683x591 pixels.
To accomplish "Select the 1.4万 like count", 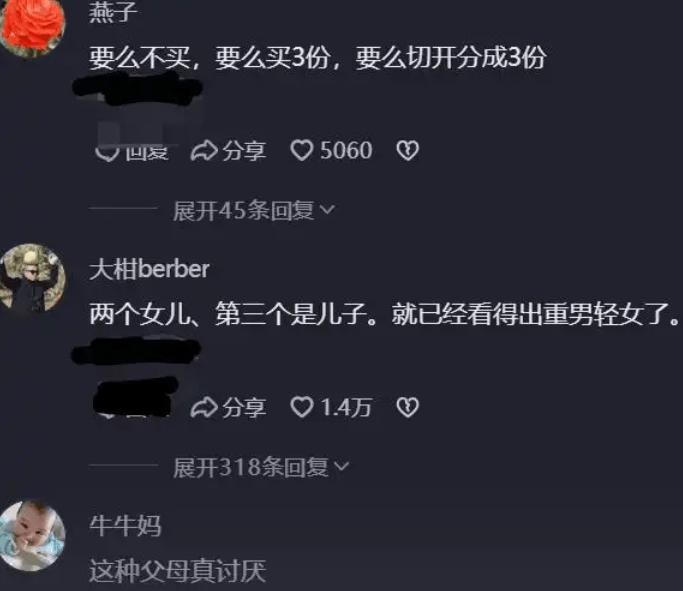I will click(346, 408).
